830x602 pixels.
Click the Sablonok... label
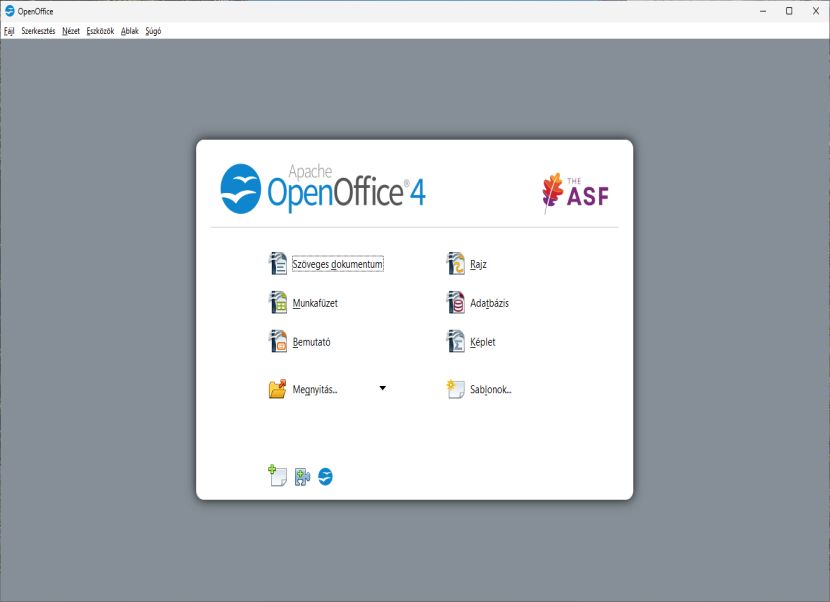[491, 390]
